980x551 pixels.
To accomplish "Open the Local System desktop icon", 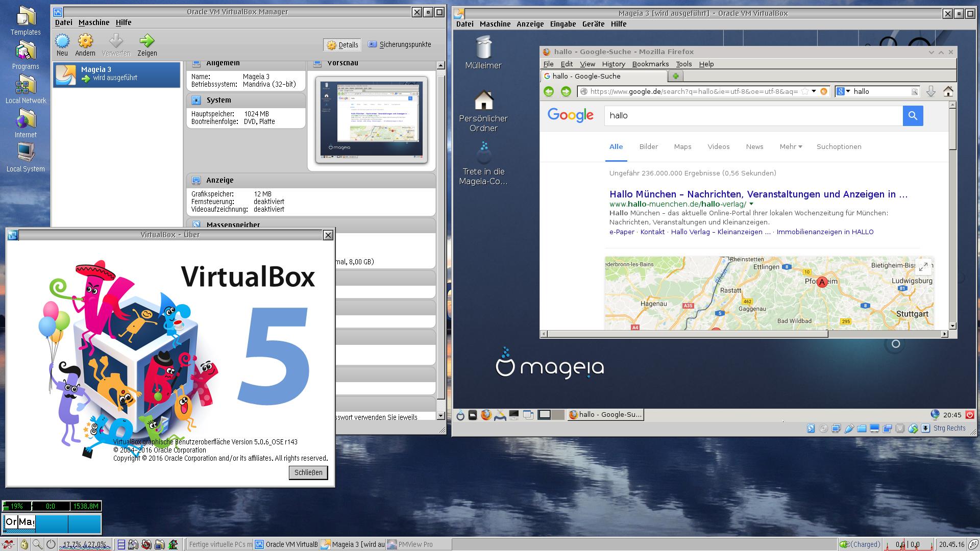I will 26,153.
